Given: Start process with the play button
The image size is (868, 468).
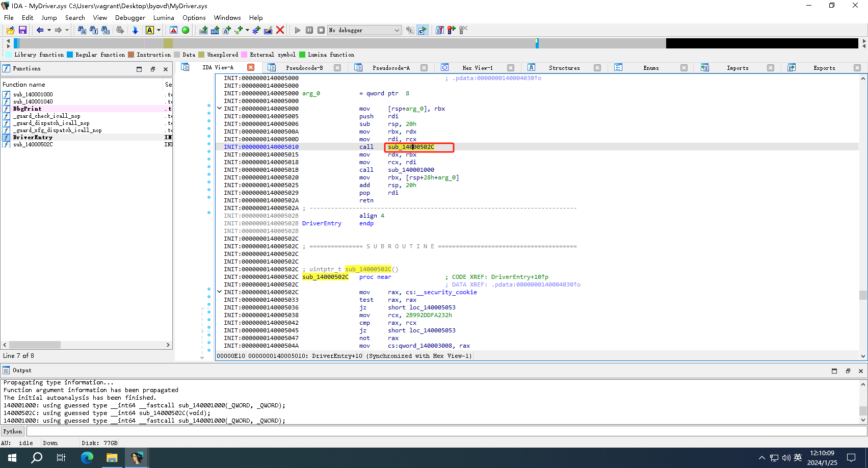Looking at the screenshot, I should [298, 30].
